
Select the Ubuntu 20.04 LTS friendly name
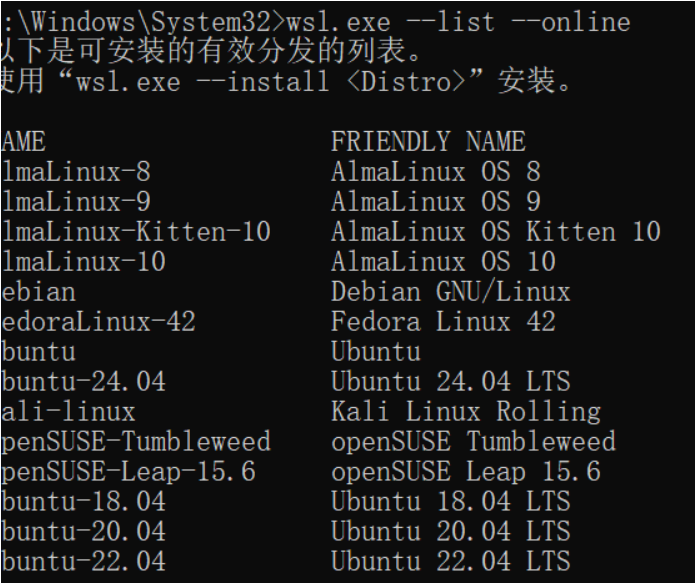(x=450, y=531)
